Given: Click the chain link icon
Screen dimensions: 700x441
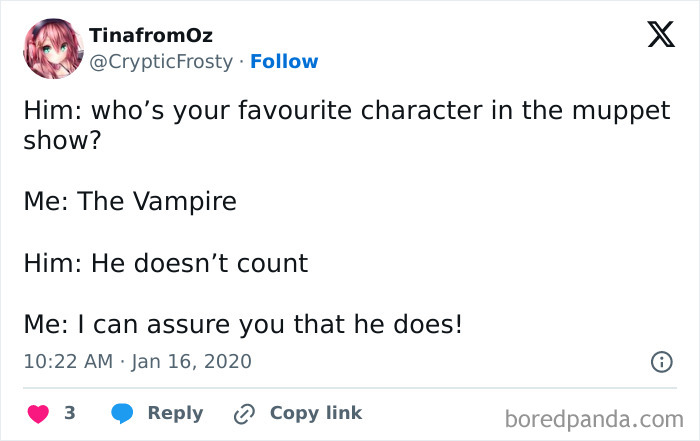Looking at the screenshot, I should pos(243,413).
